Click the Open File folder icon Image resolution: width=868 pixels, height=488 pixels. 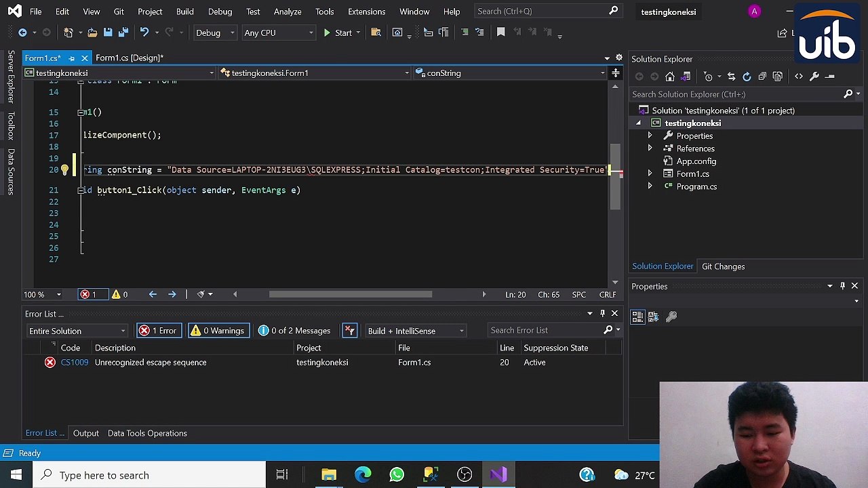(x=92, y=33)
